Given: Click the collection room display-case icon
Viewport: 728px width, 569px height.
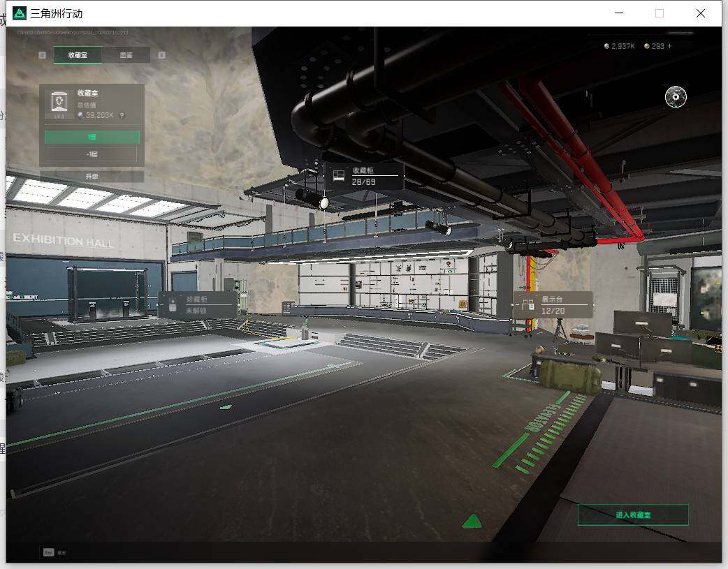Looking at the screenshot, I should tap(59, 103).
